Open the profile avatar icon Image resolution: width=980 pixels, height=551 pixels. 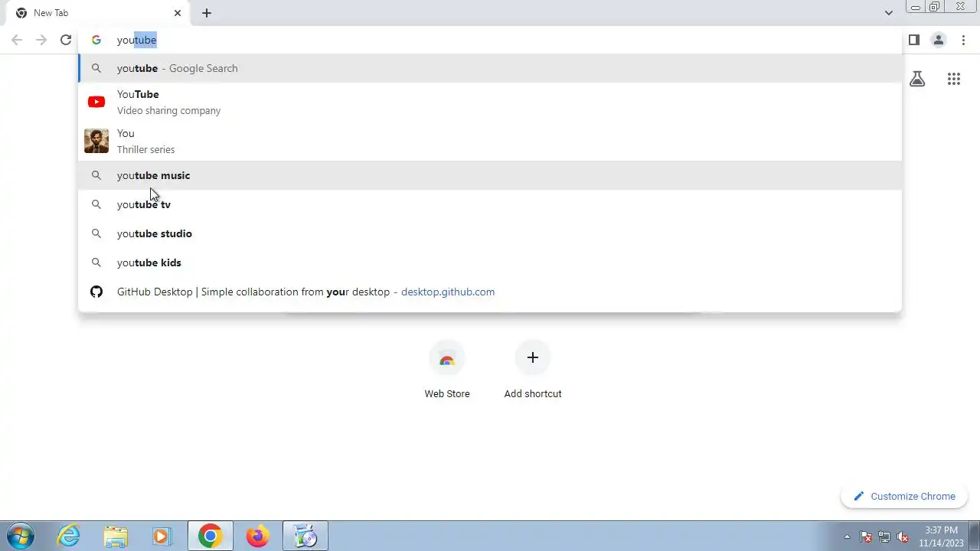click(939, 40)
